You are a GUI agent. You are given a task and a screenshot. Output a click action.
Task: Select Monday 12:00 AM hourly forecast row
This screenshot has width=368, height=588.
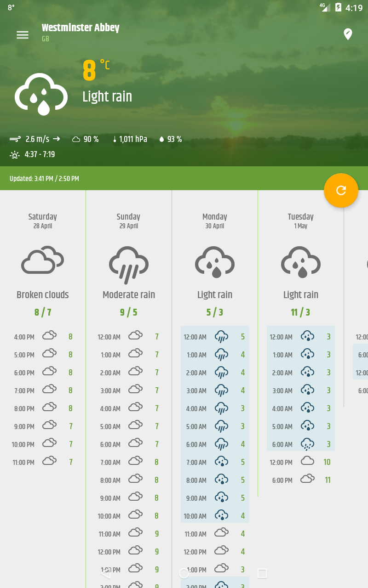[214, 337]
